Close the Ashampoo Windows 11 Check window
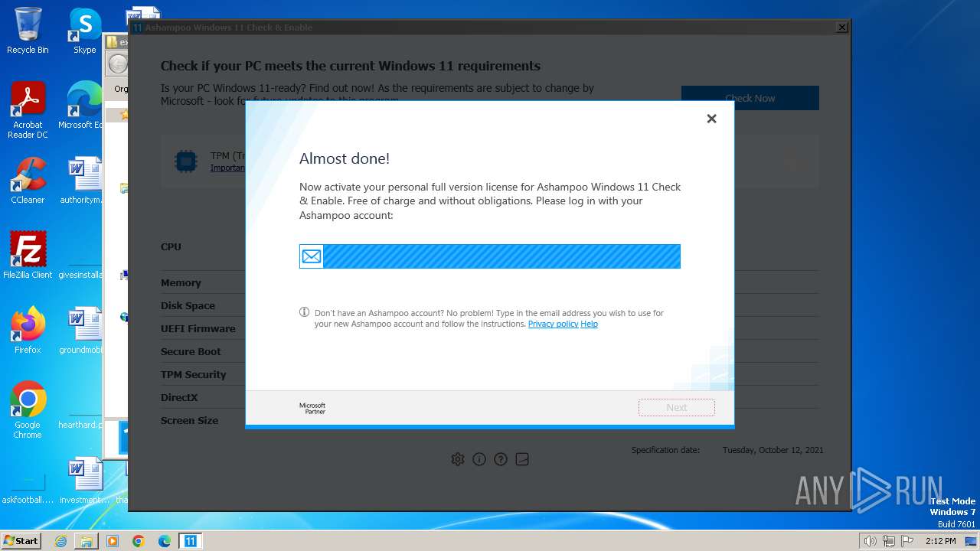Screen dimensions: 980x551 pos(842,28)
